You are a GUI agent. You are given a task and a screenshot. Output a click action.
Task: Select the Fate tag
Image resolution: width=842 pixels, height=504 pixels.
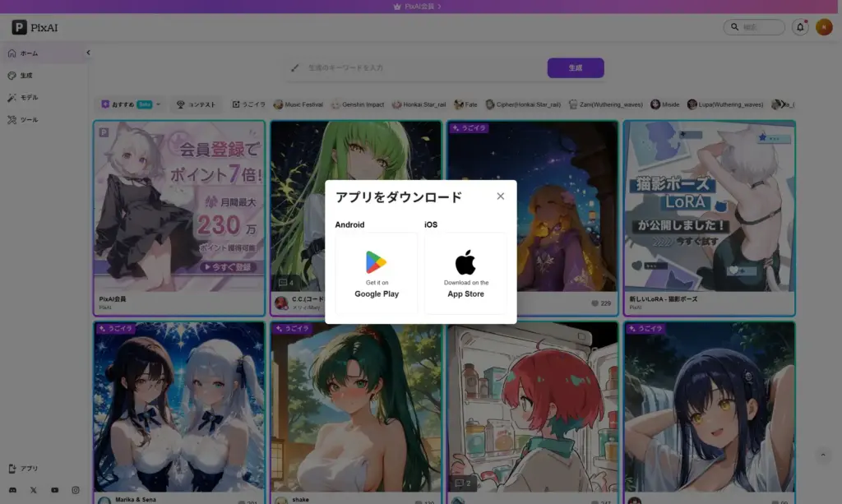465,104
